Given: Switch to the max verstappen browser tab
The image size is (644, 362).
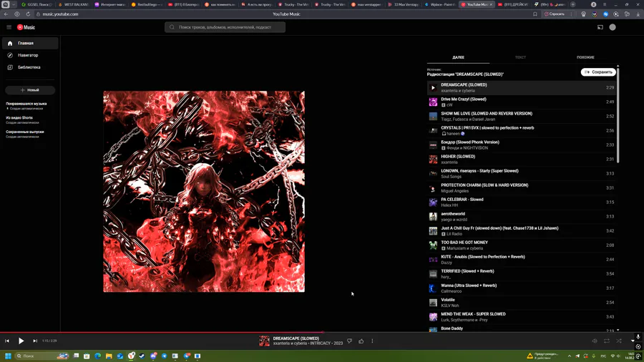Looking at the screenshot, I should 366,4.
